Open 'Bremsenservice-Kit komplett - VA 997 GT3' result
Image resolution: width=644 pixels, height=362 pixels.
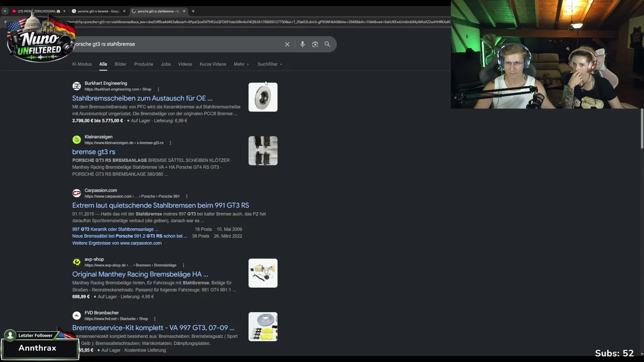tap(153, 328)
